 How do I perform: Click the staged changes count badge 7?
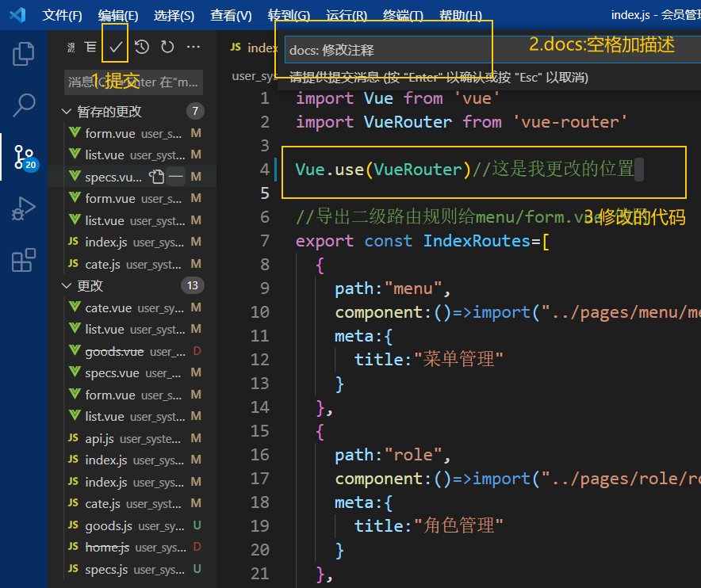tap(195, 111)
